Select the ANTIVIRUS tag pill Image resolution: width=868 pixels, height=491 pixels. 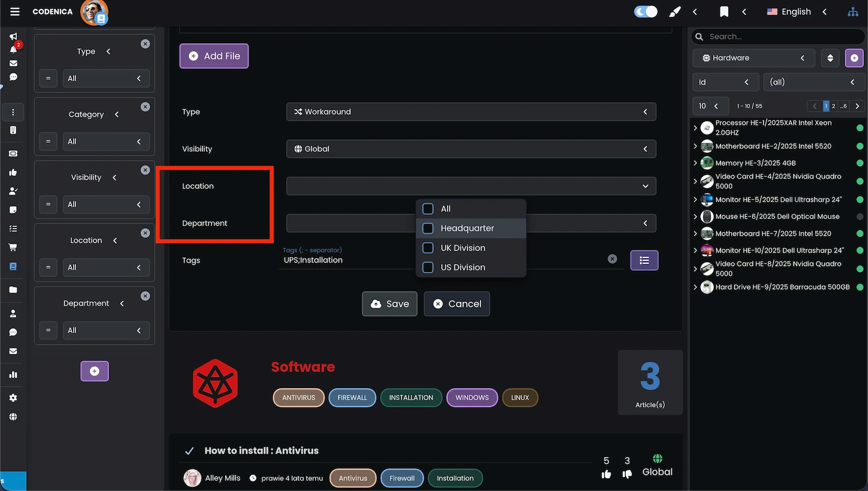click(x=298, y=398)
